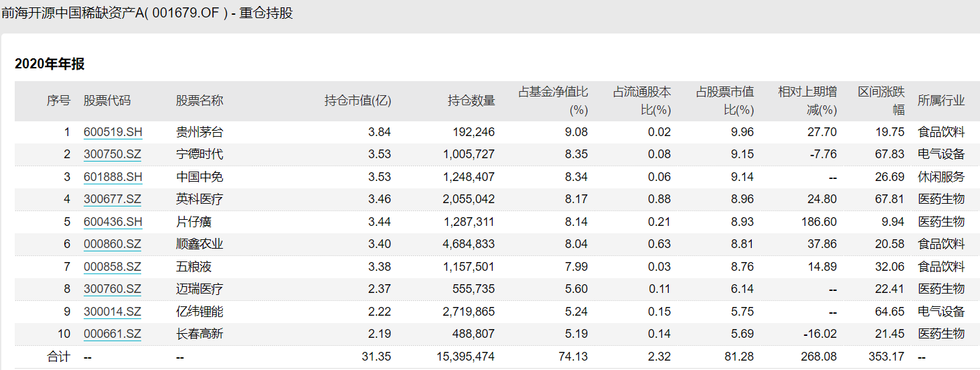Select stock name 片仔癀
Viewport: 980px width, 370px height.
(x=194, y=222)
